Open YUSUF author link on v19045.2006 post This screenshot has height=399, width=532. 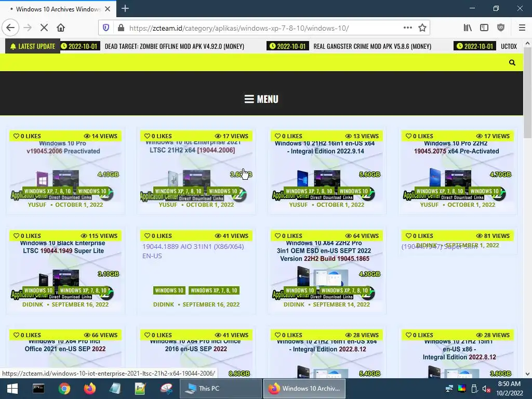point(37,205)
